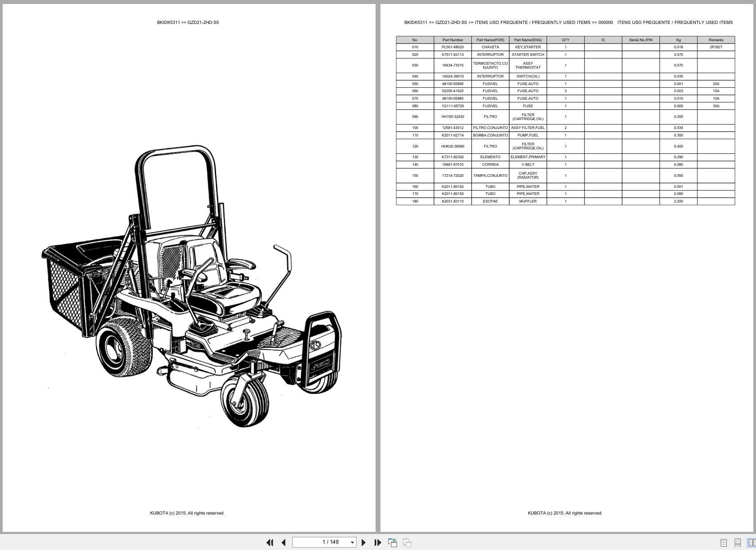Select part number K2031-83110
756x550 pixels.
pos(453,201)
